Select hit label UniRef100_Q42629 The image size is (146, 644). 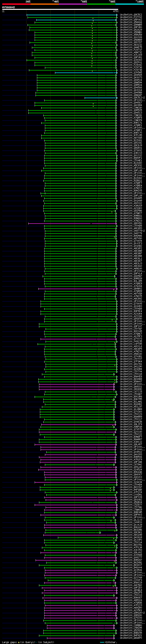tap(131, 30)
